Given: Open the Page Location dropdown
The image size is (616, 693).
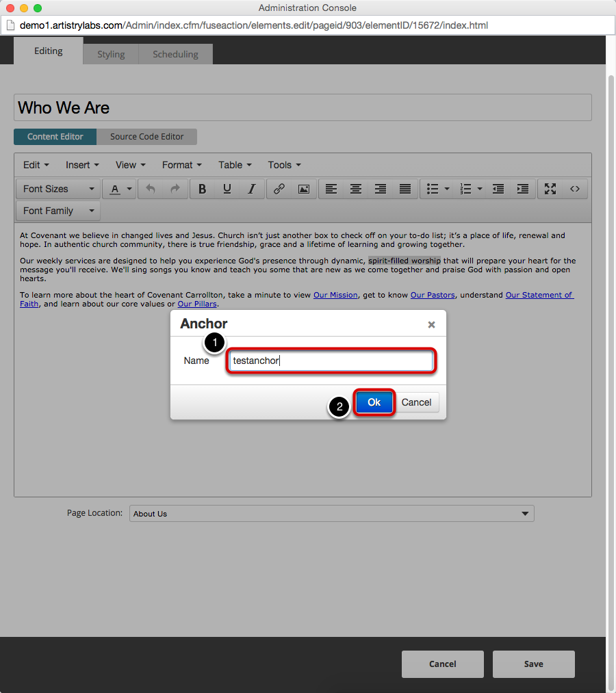Looking at the screenshot, I should tap(332, 514).
